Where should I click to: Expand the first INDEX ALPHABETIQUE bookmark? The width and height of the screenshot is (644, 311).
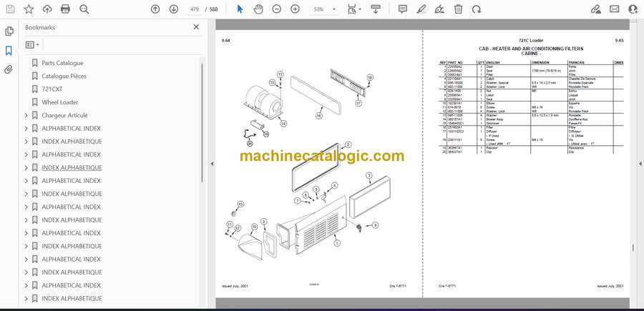[26, 142]
